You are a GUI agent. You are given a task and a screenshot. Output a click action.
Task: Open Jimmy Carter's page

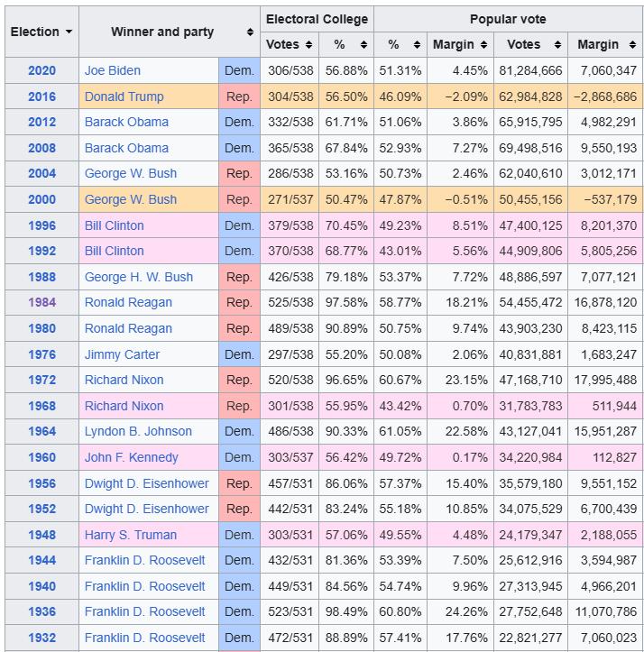point(122,354)
